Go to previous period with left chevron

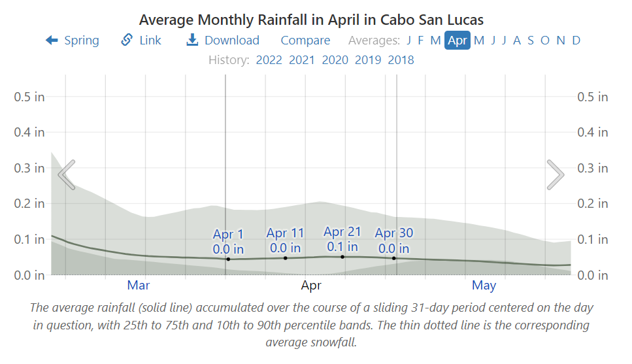[66, 174]
